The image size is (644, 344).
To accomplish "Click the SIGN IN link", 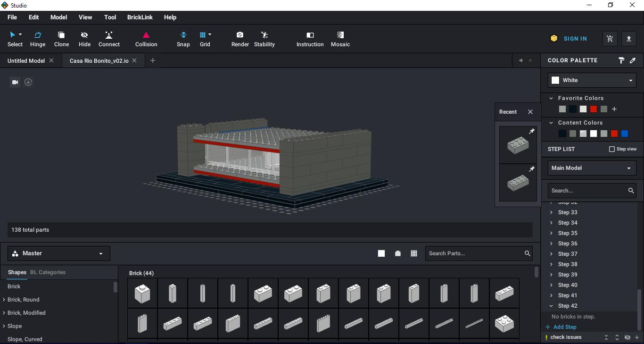I will (x=575, y=39).
